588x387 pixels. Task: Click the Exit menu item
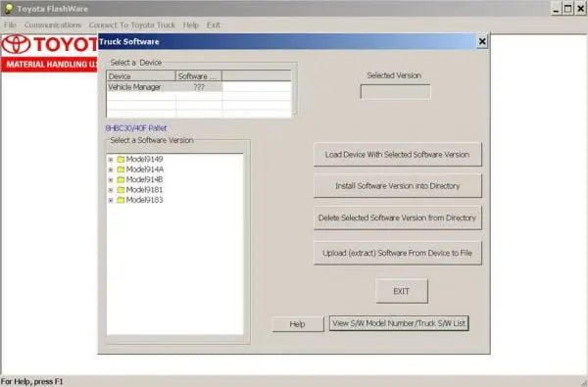point(213,25)
